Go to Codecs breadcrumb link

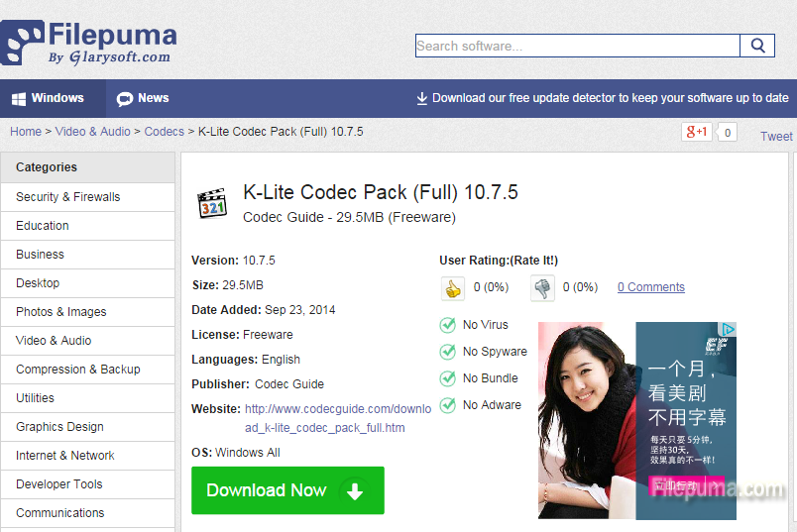point(164,132)
